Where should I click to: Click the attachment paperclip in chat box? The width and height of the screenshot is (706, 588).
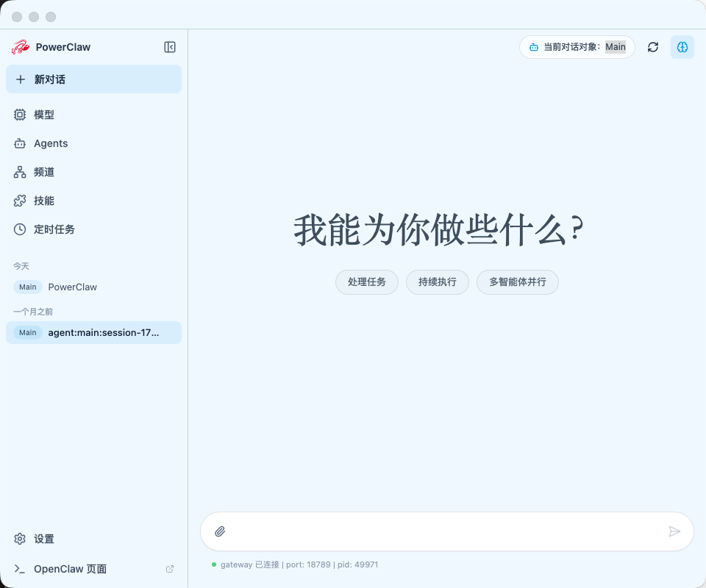[220, 531]
